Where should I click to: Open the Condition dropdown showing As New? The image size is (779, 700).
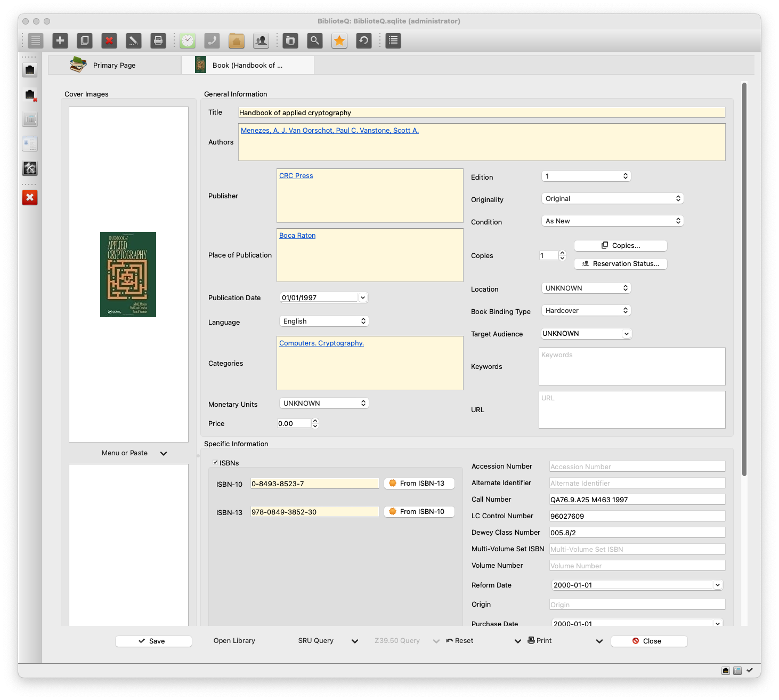coord(612,221)
